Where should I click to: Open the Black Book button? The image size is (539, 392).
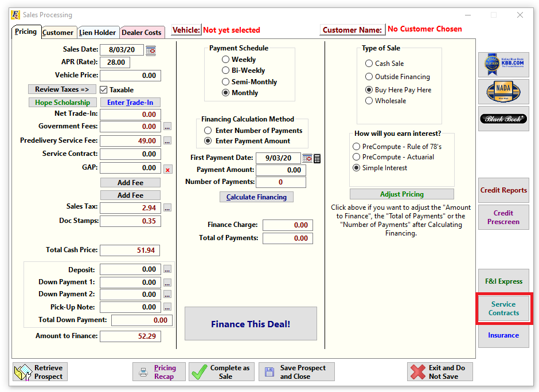tap(503, 119)
